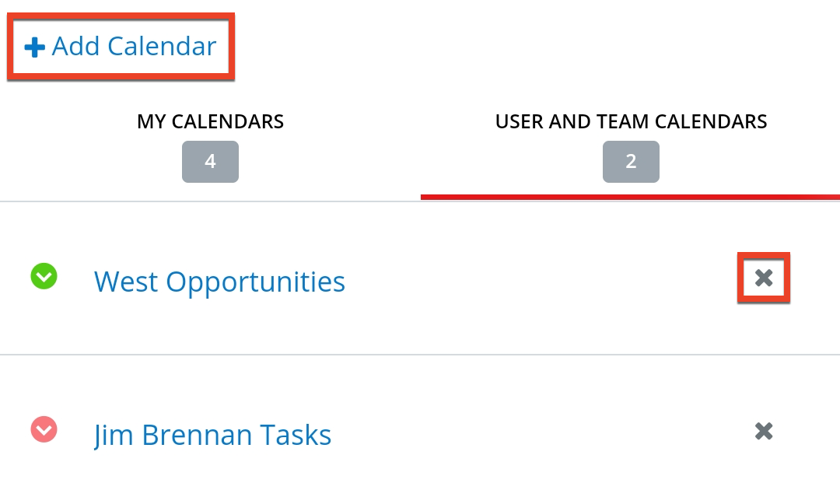The height and width of the screenshot is (504, 840).
Task: Open the Jim Brennan Tasks calendar link
Action: [x=212, y=435]
